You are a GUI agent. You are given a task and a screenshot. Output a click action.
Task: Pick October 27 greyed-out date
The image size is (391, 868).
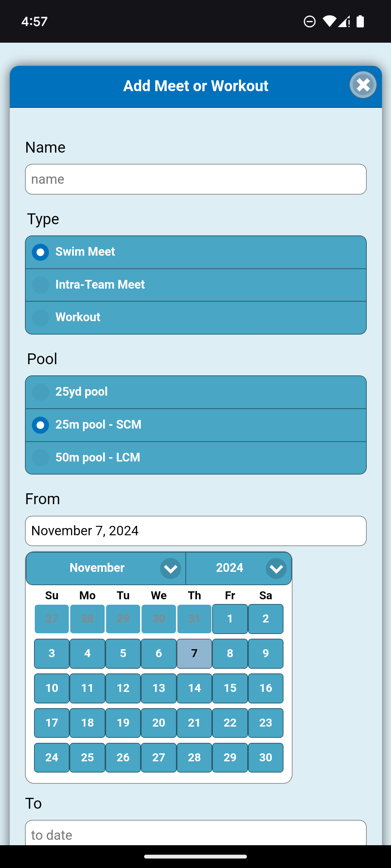tap(52, 619)
